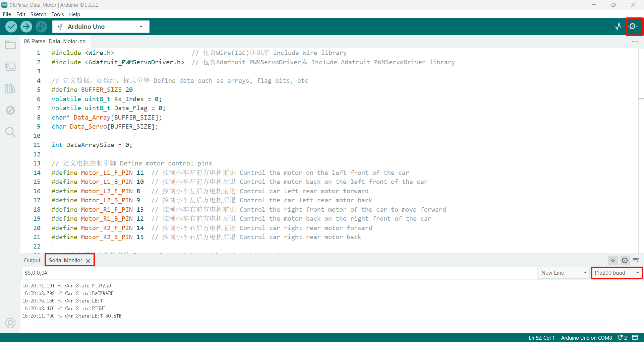The image size is (644, 342).
Task: Open the Boards Manager sidebar icon
Action: (10, 67)
